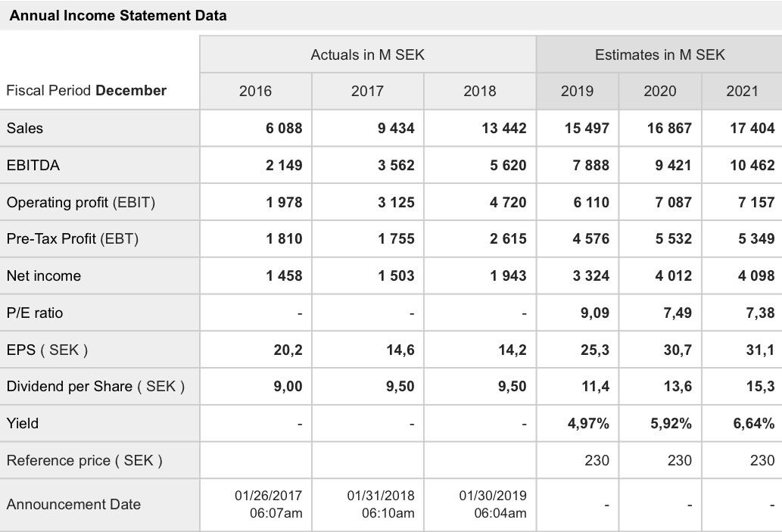782x532 pixels.
Task: Select the 2021 column header
Action: point(742,92)
